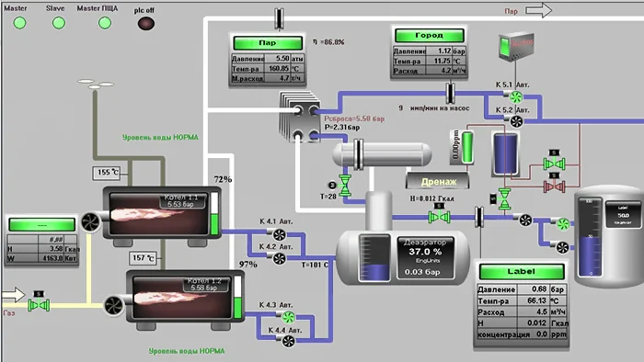Click the Котел 1.1 5.53 бар label

click(180, 200)
